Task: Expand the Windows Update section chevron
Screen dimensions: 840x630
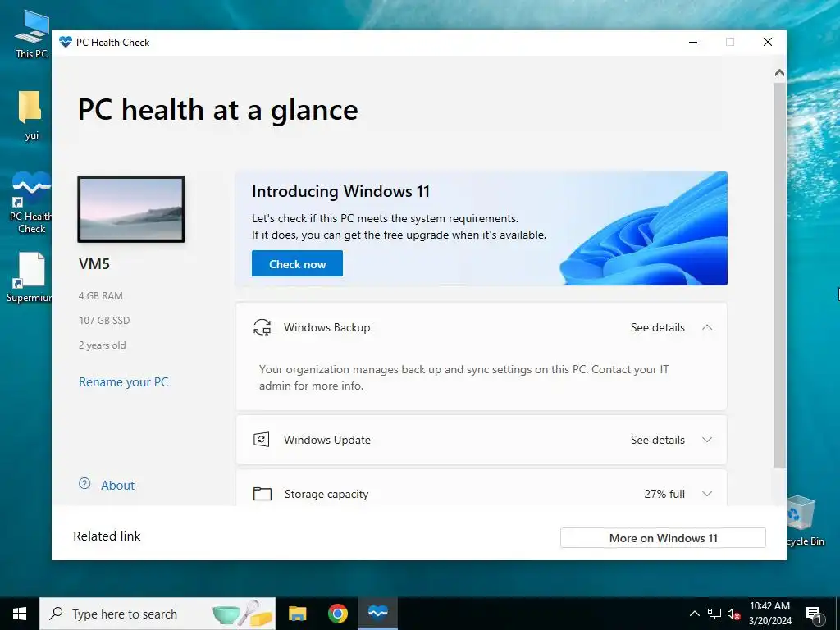Action: 707,440
